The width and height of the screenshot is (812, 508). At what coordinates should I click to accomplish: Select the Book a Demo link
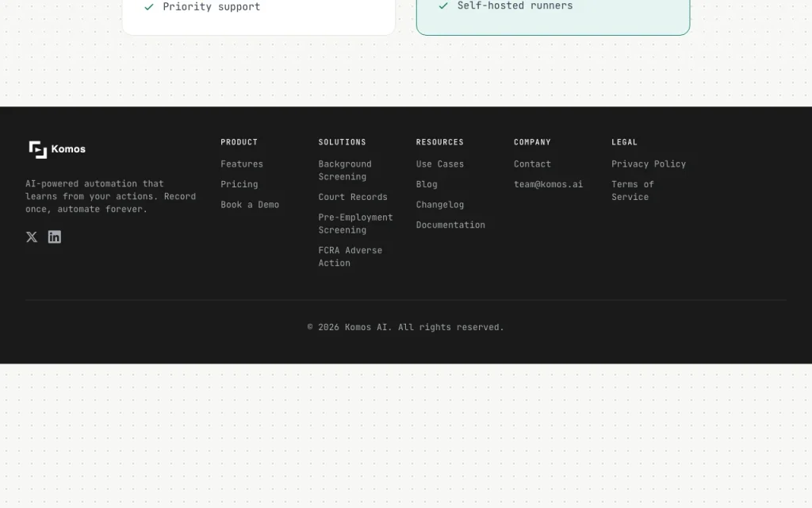tap(250, 204)
